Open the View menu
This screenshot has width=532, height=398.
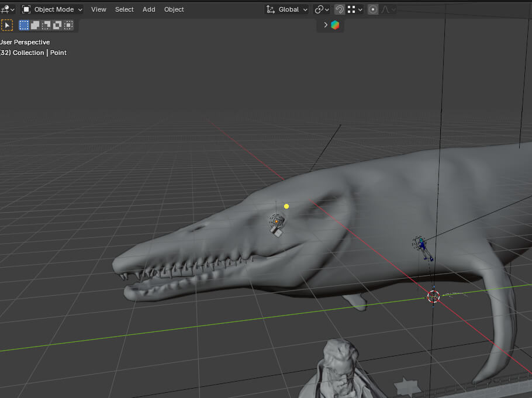[99, 9]
